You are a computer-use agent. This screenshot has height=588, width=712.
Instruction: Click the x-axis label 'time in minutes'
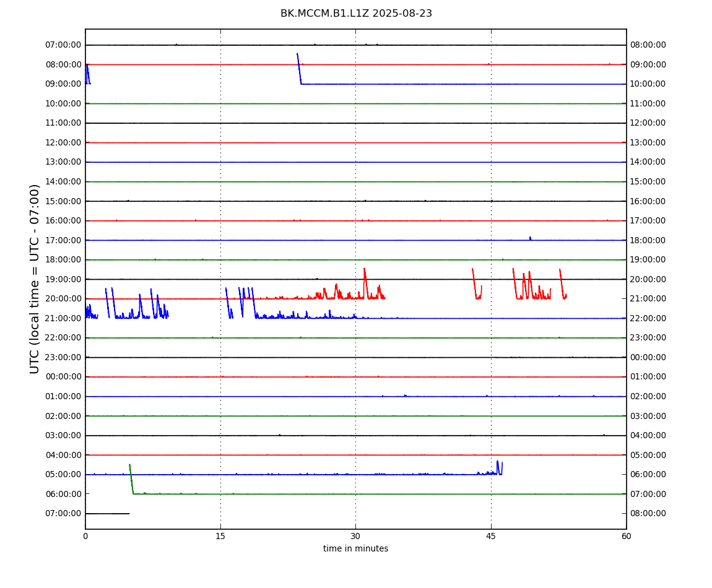[355, 548]
